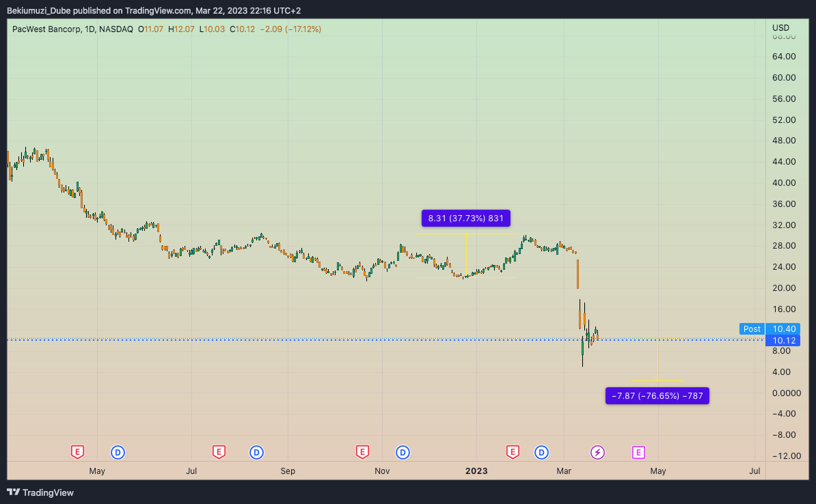Image resolution: width=816 pixels, height=504 pixels.
Task: Click the 8.00 price axis label
Action: (x=782, y=351)
